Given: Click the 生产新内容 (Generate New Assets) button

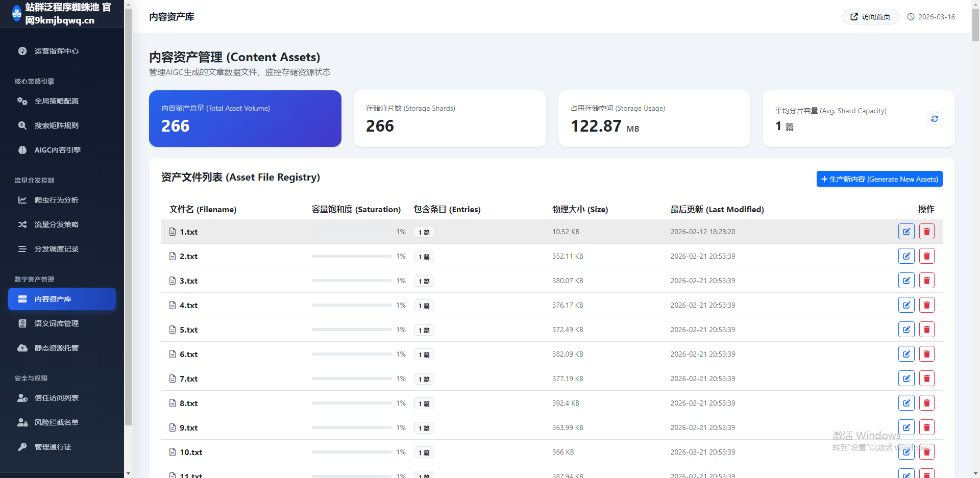Looking at the screenshot, I should pyautogui.click(x=879, y=179).
